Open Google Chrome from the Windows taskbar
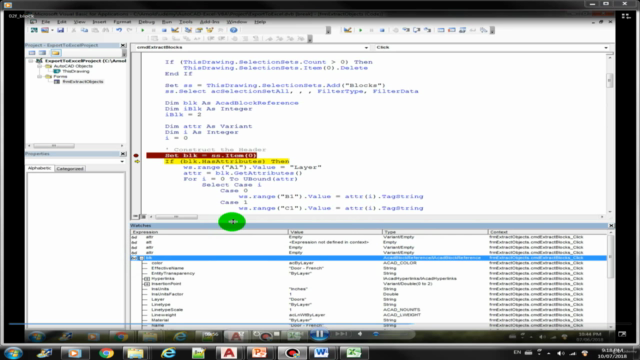Screen dimensions: 640x360 [x=106, y=353]
